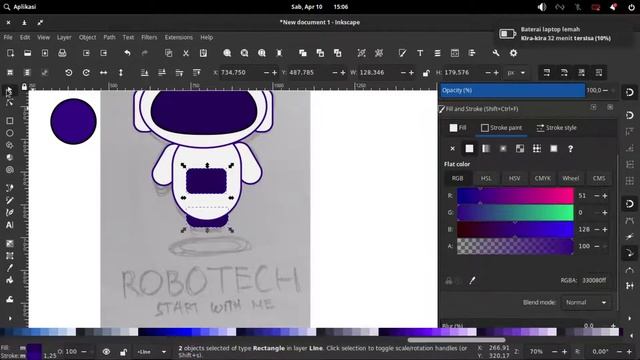Viewport: 640px width, 360px height.
Task: Switch to the CMYK color mode
Action: click(x=542, y=178)
